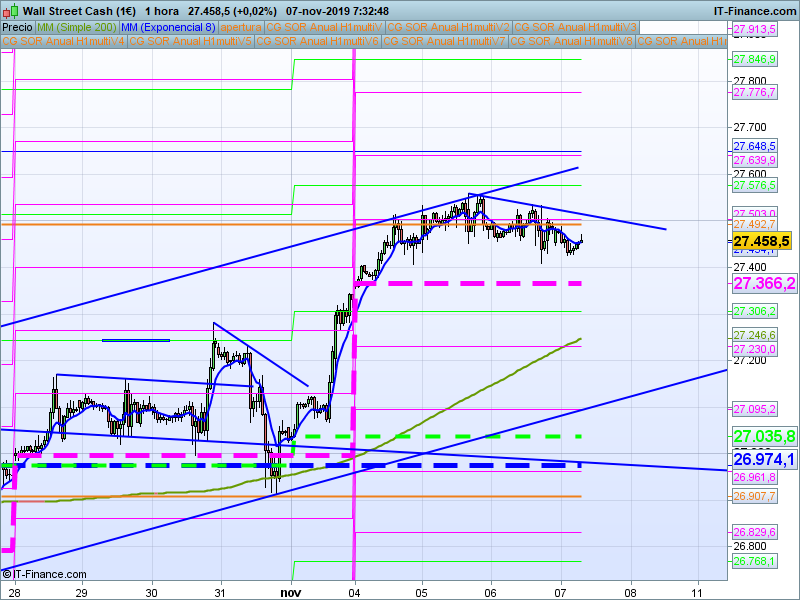Click the magenta price label 27.230,0
Image resolution: width=800 pixels, height=600 pixels.
point(754,349)
